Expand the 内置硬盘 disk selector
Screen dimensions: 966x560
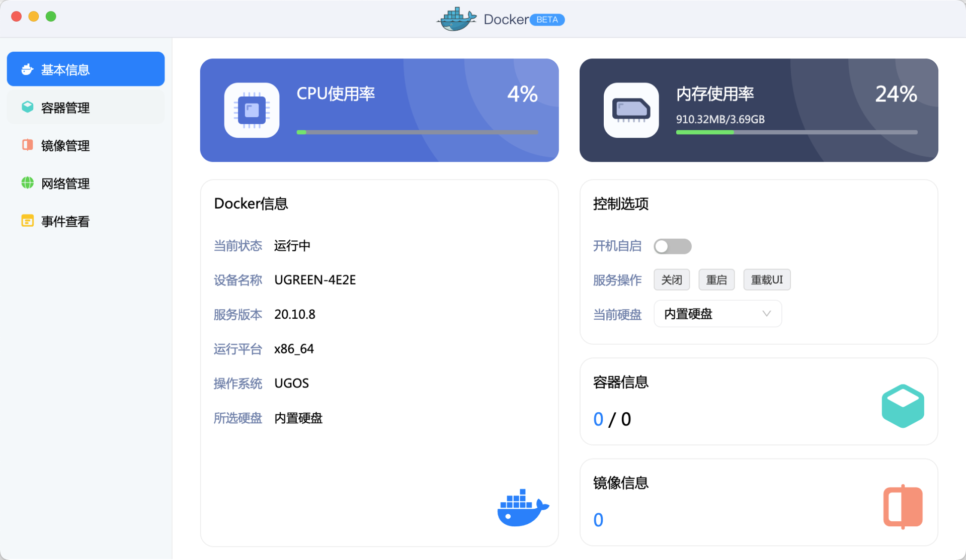[717, 313]
